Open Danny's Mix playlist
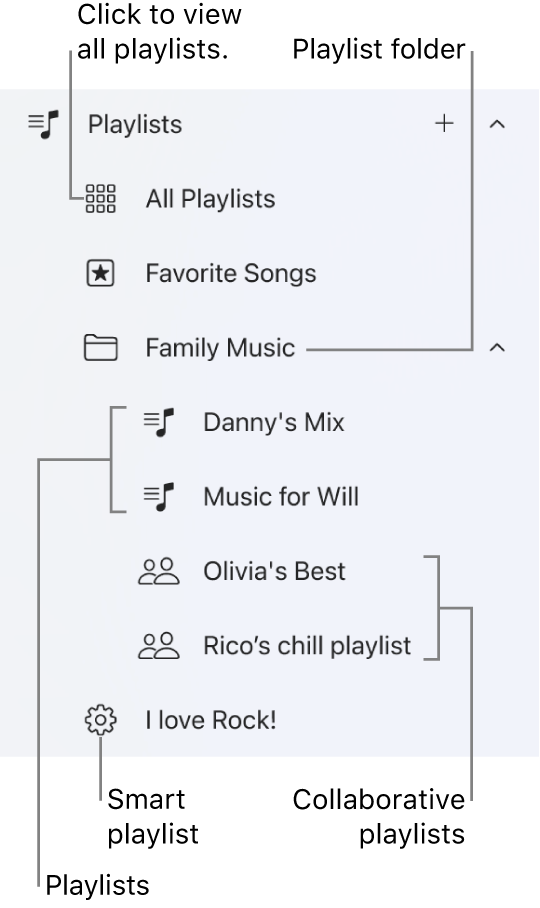 (x=274, y=422)
